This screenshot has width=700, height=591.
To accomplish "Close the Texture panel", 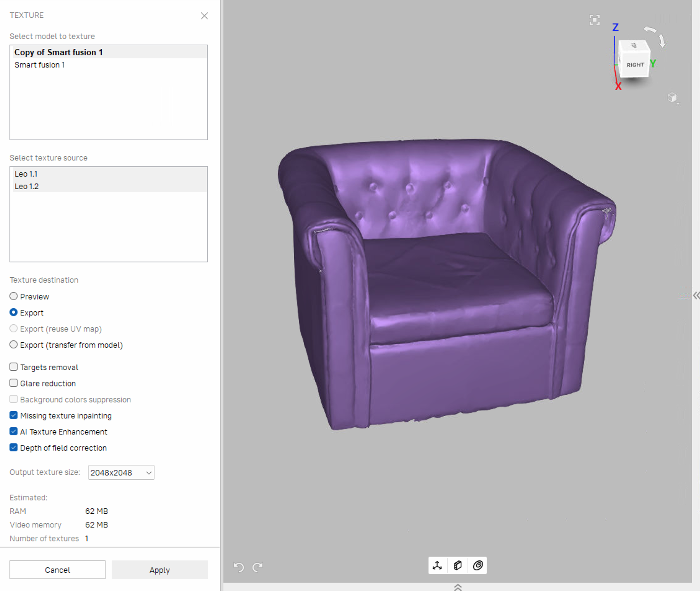I will coord(204,16).
